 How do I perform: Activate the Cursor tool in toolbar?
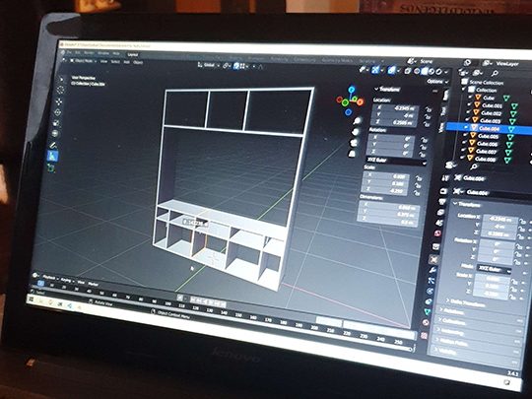pyautogui.click(x=60, y=90)
